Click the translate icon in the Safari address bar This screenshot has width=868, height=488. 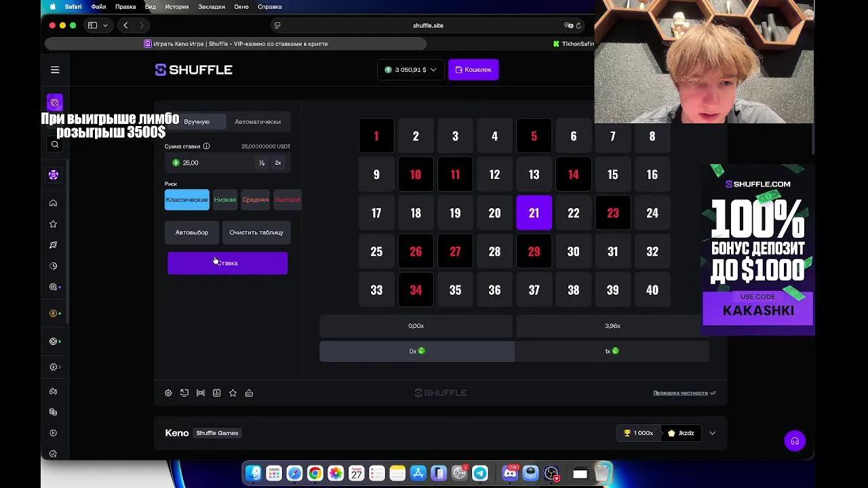[x=568, y=26]
